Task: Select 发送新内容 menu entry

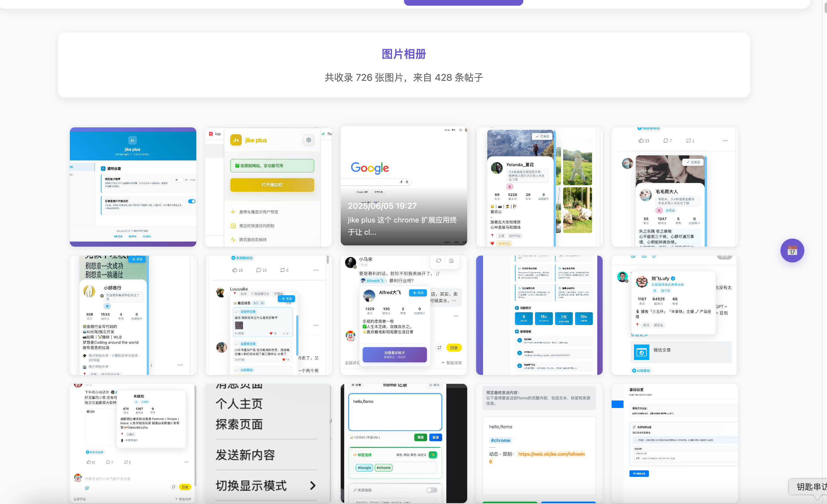Action: [245, 455]
